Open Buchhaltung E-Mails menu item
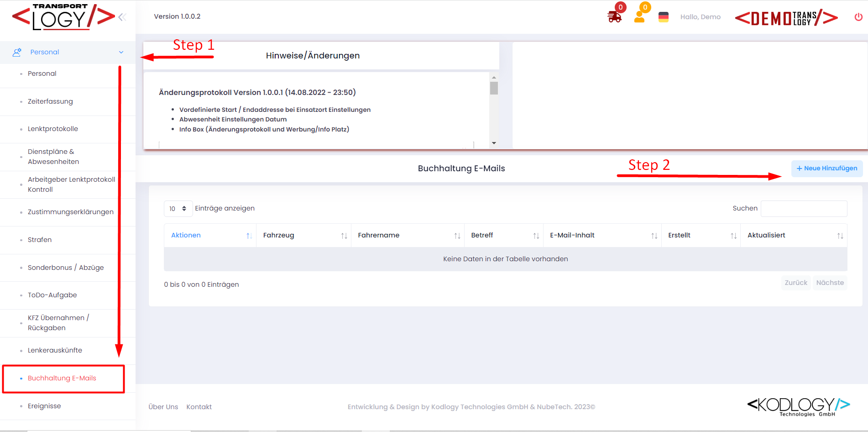Screen dimensions: 868x432 62,378
